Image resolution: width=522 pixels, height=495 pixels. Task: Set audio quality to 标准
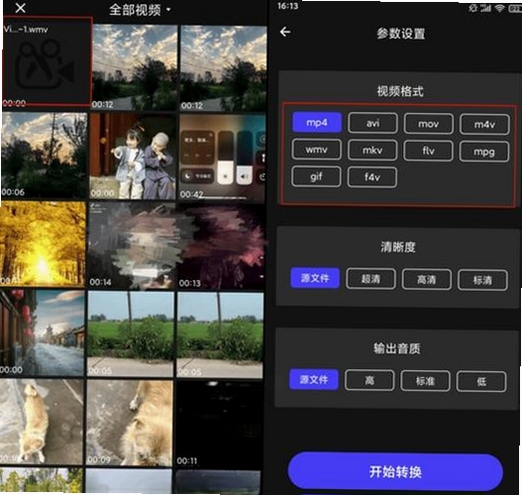pos(425,380)
